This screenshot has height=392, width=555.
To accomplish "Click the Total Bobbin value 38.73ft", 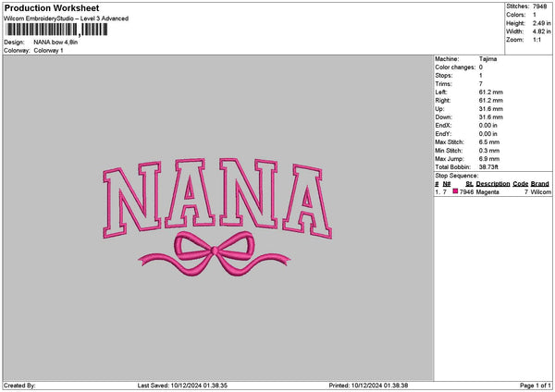I will click(x=488, y=167).
